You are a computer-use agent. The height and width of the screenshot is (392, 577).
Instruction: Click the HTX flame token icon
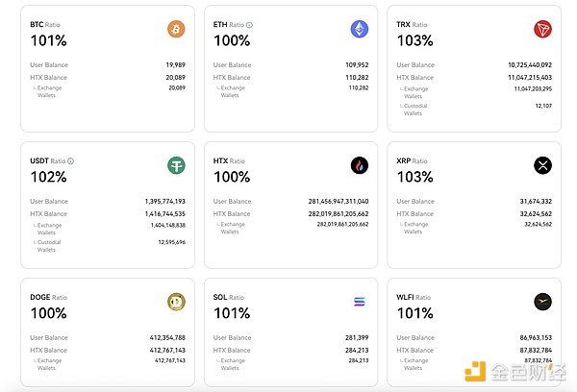pos(360,165)
